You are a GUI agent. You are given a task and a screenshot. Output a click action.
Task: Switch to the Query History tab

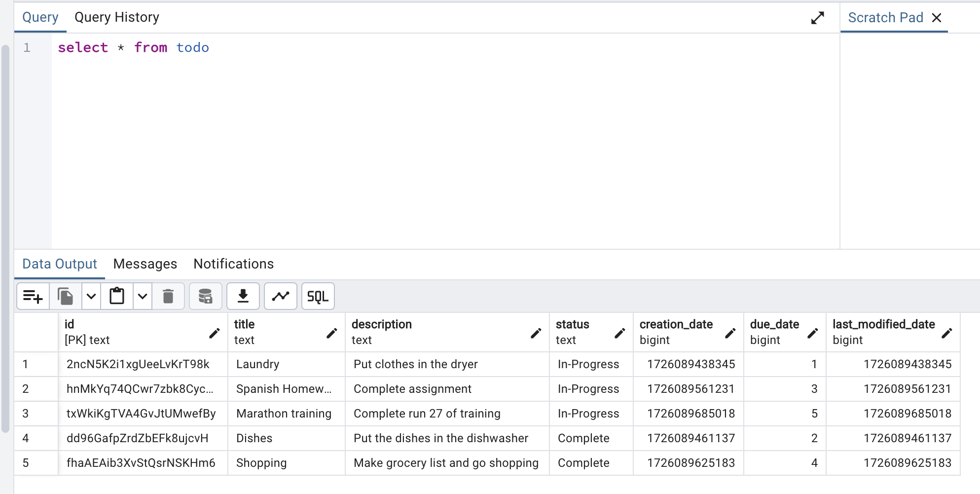point(117,17)
